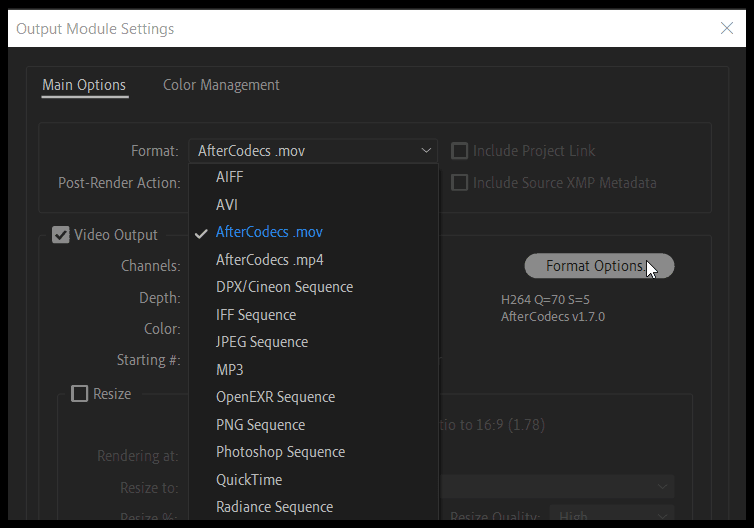
Task: Enable the Resize checkbox
Action: pos(79,394)
